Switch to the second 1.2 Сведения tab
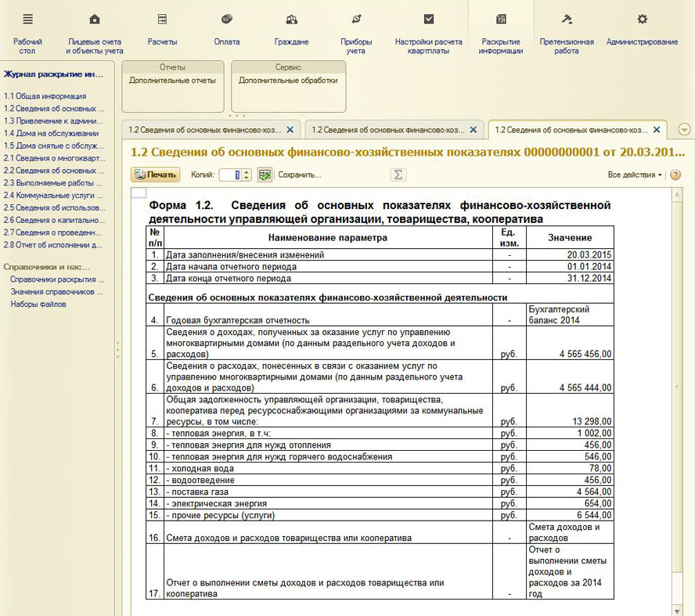The width and height of the screenshot is (695, 616). (388, 130)
